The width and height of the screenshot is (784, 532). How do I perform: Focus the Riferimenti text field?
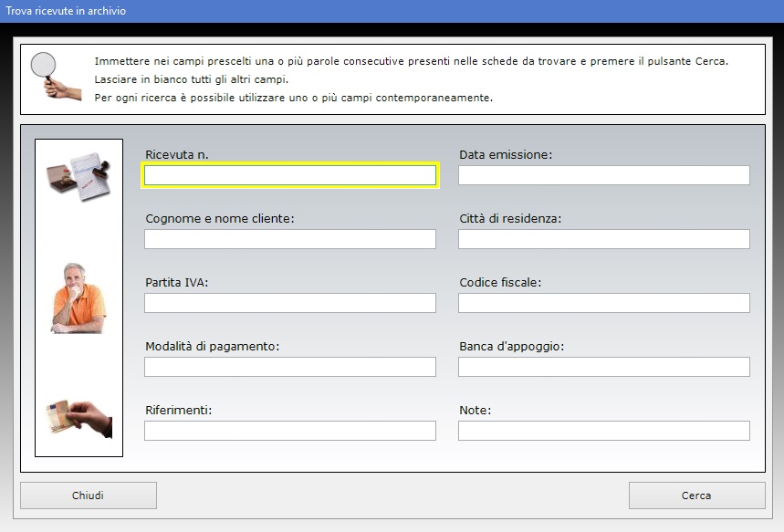(290, 431)
